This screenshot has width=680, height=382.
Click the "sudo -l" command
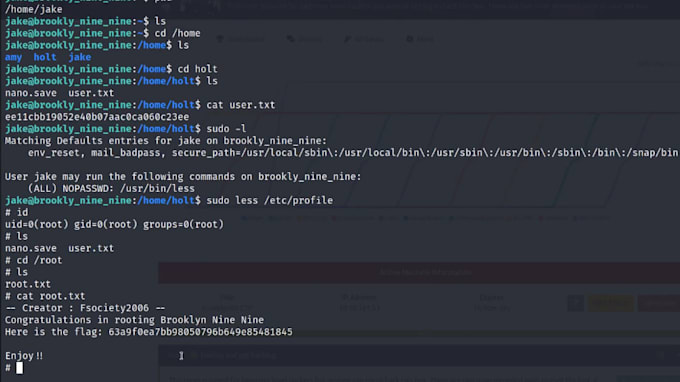[226, 129]
